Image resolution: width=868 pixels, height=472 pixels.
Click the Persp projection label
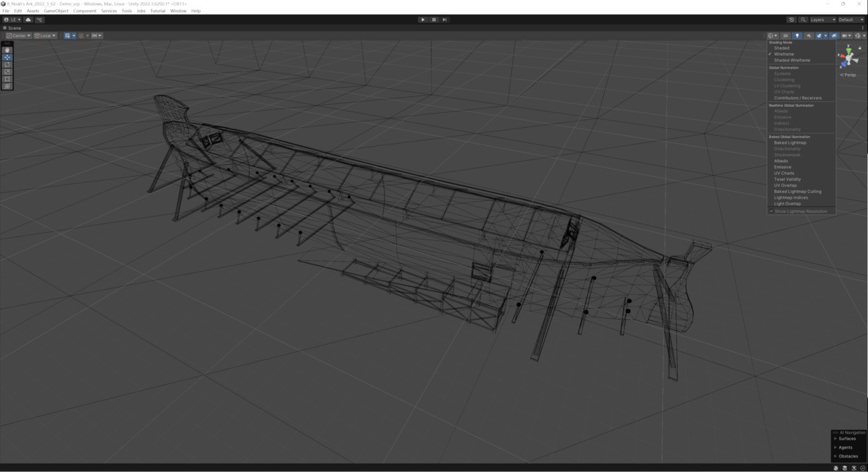click(x=849, y=74)
